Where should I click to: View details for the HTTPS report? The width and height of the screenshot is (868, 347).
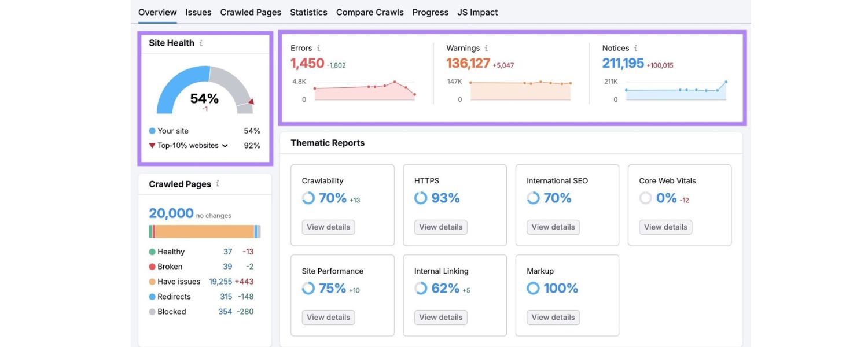[x=440, y=227]
